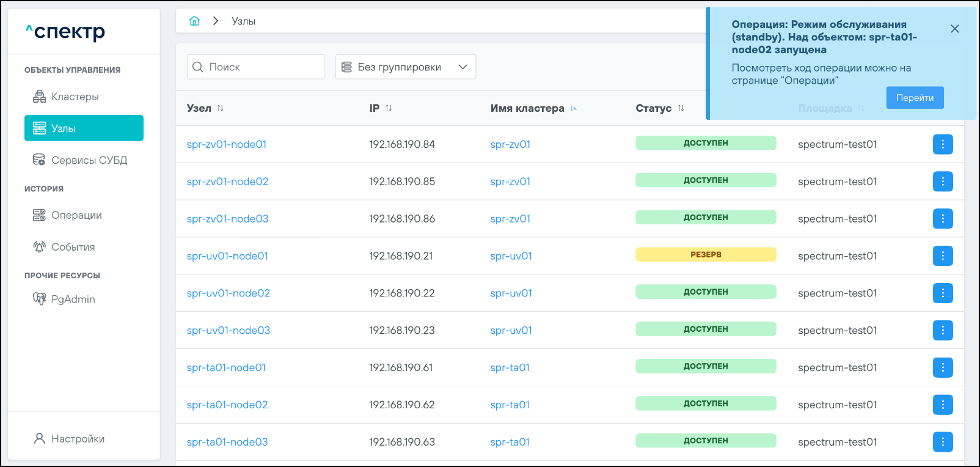The image size is (980, 467).
Task: Open Кластеры in the sidebar
Action: pyautogui.click(x=75, y=97)
